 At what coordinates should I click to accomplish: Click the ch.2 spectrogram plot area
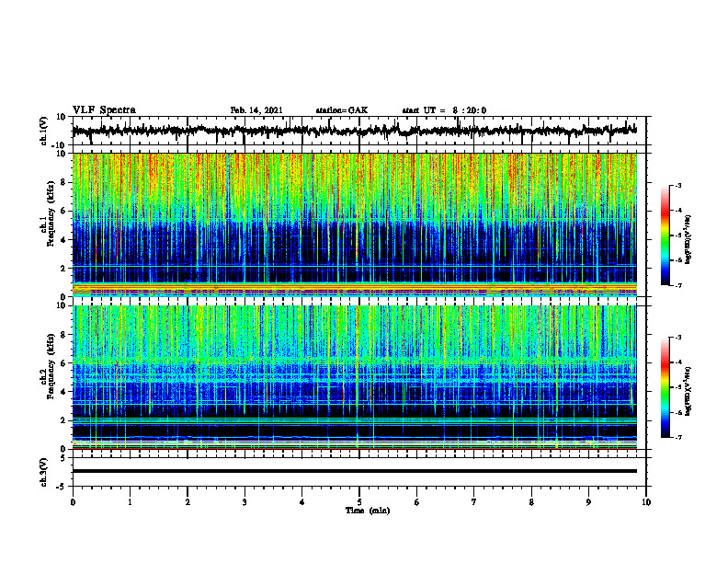tap(355, 377)
